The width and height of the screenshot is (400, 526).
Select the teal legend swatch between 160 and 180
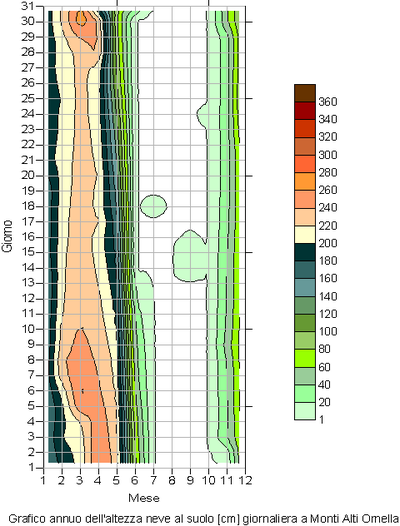[x=305, y=270]
